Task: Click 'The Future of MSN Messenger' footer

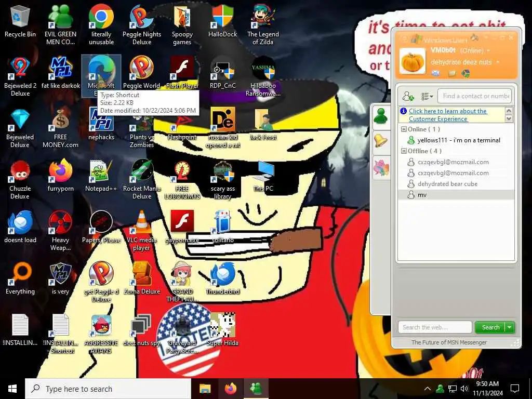Action: click(449, 342)
